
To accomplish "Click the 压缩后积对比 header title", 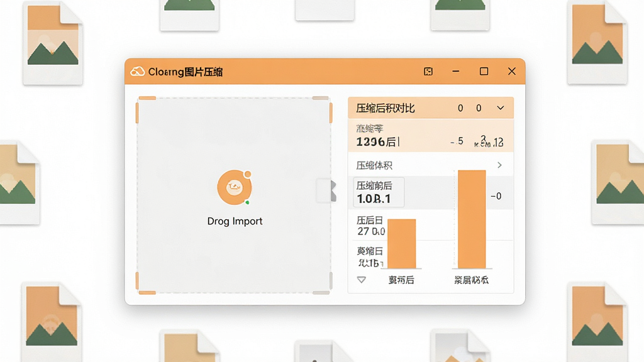I will pos(386,108).
